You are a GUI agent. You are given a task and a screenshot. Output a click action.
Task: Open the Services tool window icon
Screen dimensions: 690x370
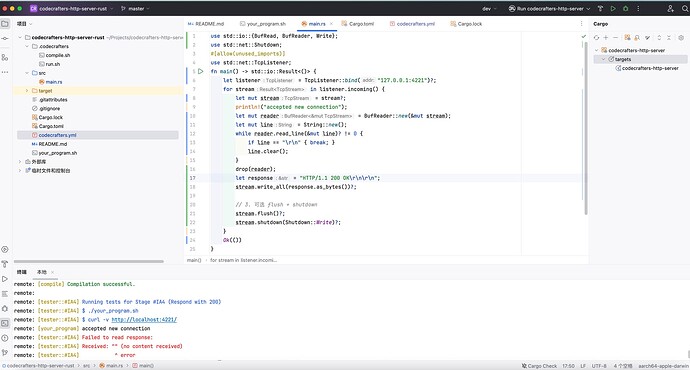5,249
